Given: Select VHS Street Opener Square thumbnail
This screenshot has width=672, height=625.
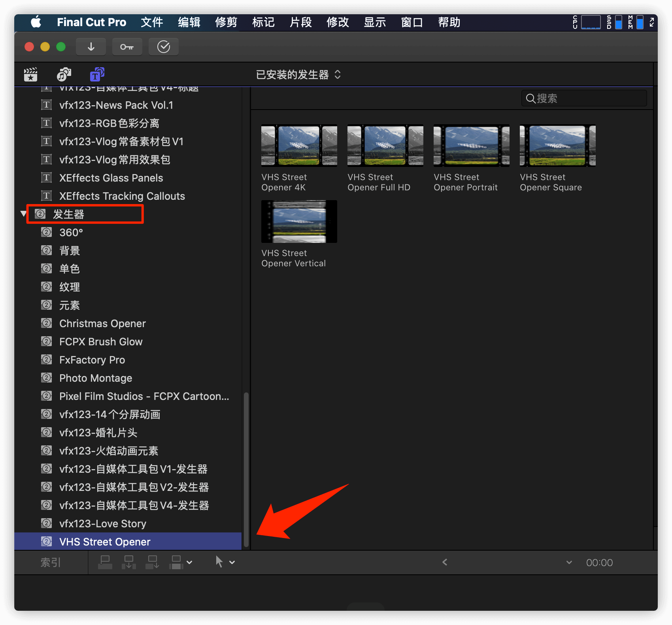Looking at the screenshot, I should 558,146.
